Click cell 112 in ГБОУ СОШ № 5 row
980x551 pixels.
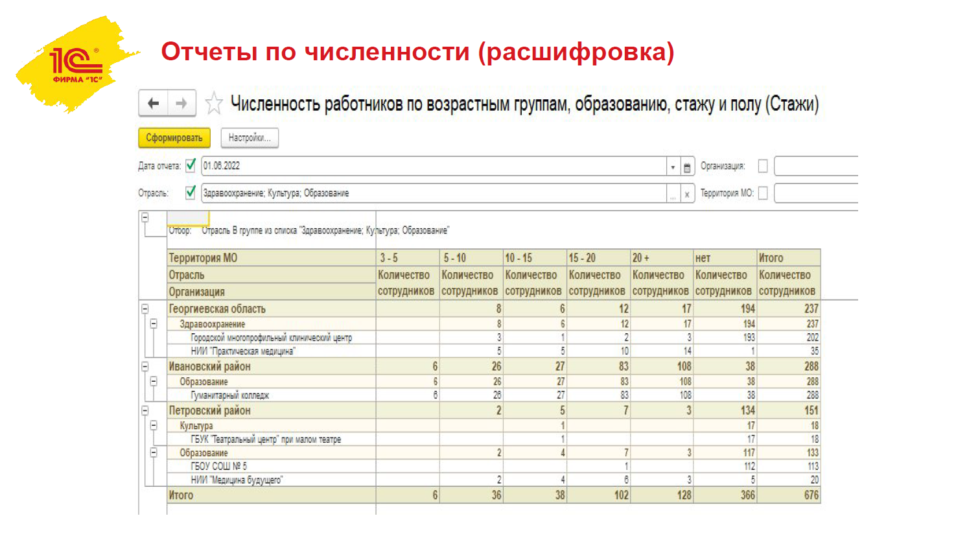(725, 466)
